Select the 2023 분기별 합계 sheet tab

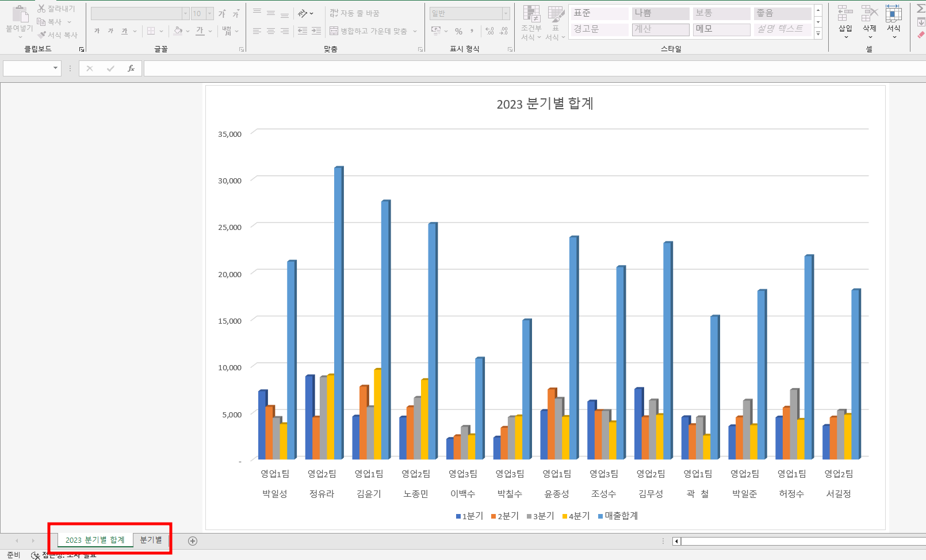pyautogui.click(x=95, y=540)
